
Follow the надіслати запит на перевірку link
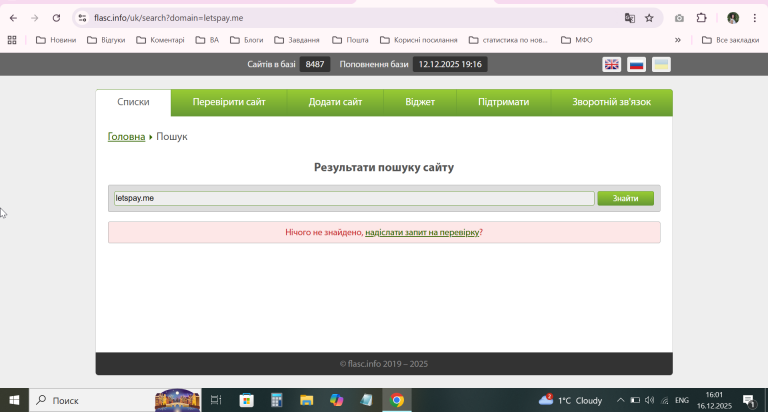pyautogui.click(x=422, y=232)
